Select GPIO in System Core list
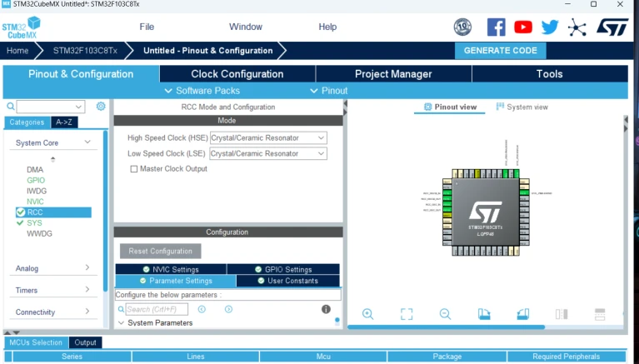The height and width of the screenshot is (364, 639). coord(36,180)
